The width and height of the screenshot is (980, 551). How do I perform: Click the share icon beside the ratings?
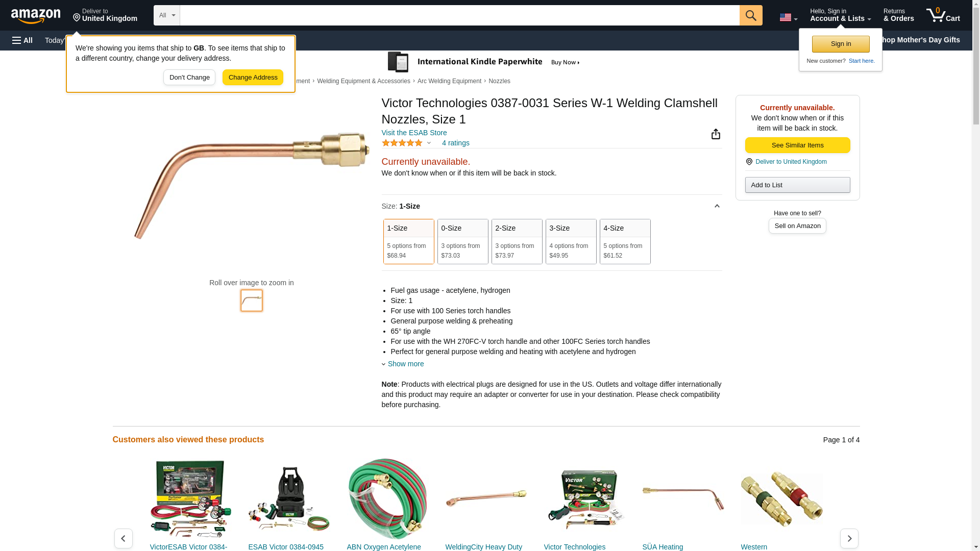point(716,134)
